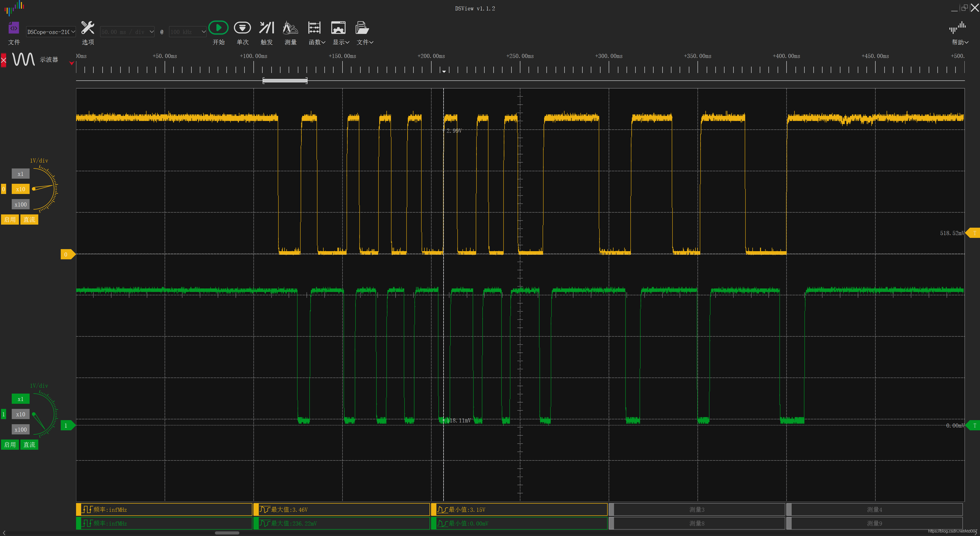Image resolution: width=980 pixels, height=536 pixels.
Task: Open the 100 kHz sample rate dropdown
Action: pos(188,32)
